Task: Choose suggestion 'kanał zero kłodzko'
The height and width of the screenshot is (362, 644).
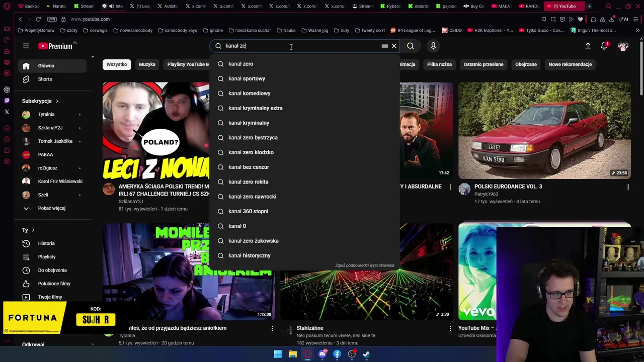Action: [304, 152]
